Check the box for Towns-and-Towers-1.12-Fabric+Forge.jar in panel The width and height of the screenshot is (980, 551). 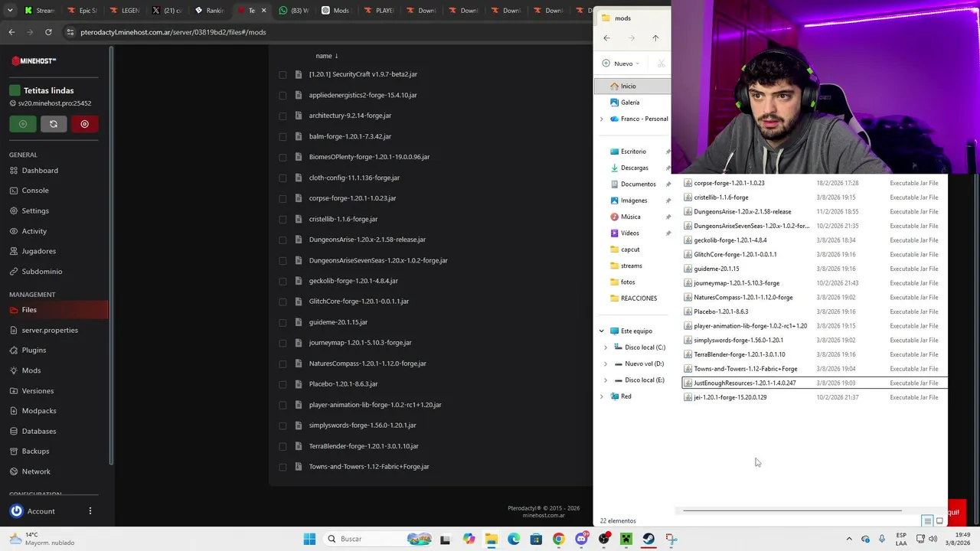[283, 468]
